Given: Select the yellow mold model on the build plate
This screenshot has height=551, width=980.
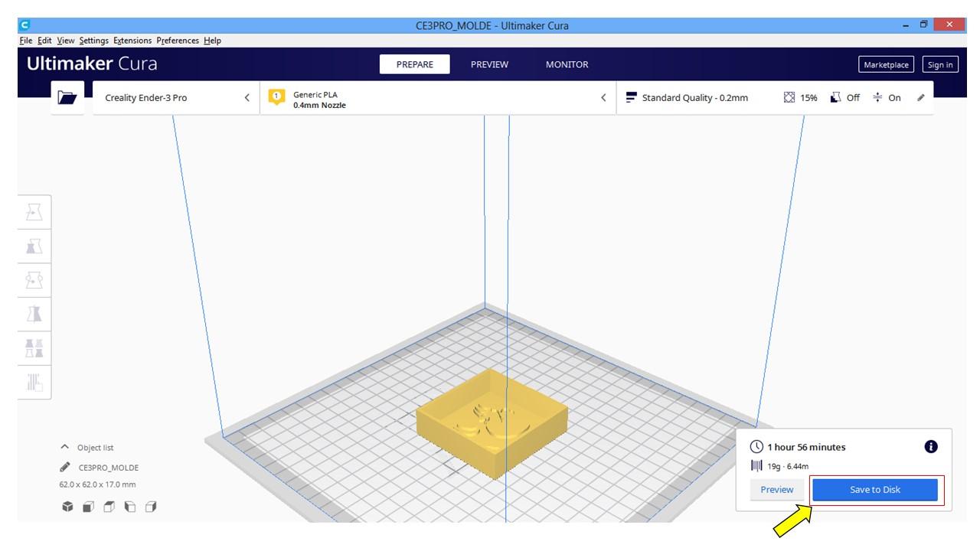Looking at the screenshot, I should point(492,425).
